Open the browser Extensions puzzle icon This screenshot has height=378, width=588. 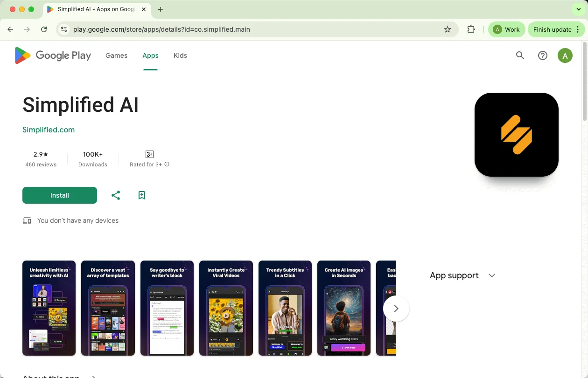click(x=471, y=29)
